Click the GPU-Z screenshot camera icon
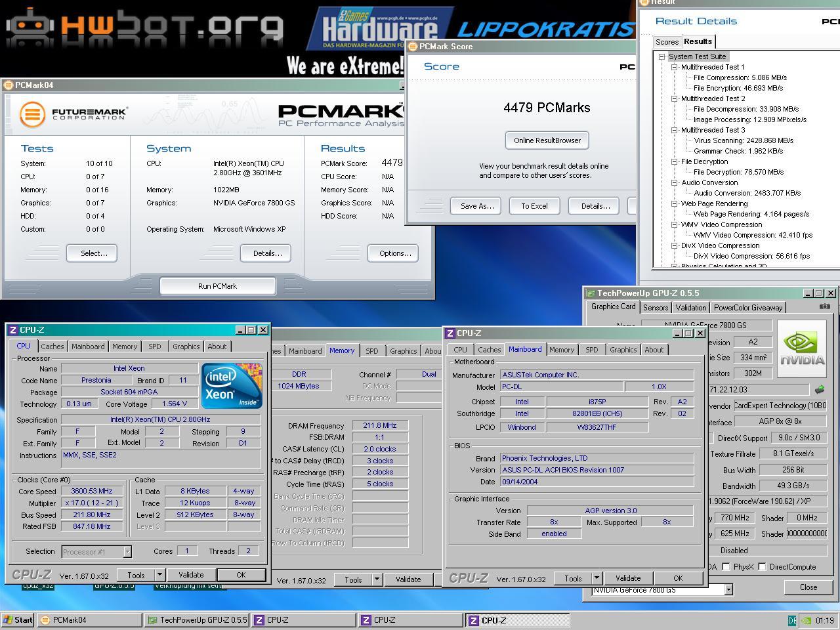The height and width of the screenshot is (630, 840). tap(825, 306)
